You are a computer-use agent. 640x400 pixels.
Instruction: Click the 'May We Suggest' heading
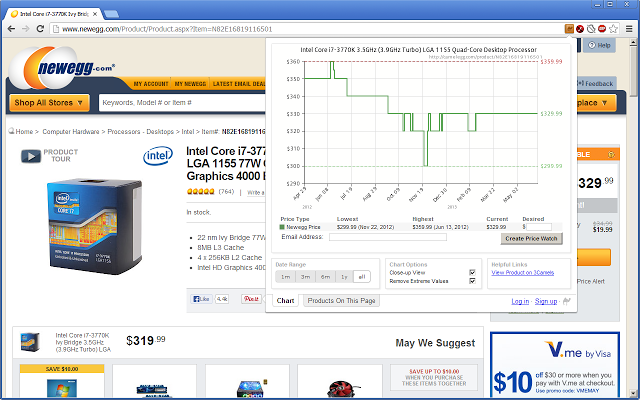[x=435, y=343]
